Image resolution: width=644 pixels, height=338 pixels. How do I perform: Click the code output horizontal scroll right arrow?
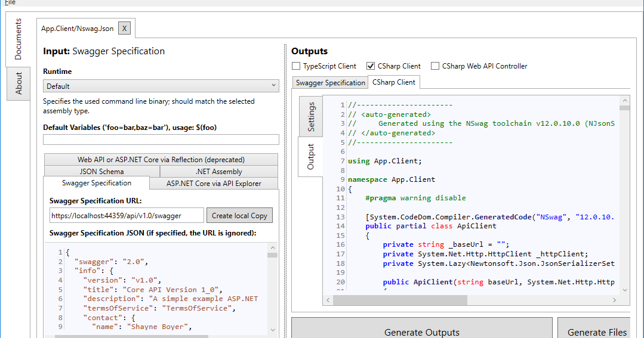click(x=614, y=300)
